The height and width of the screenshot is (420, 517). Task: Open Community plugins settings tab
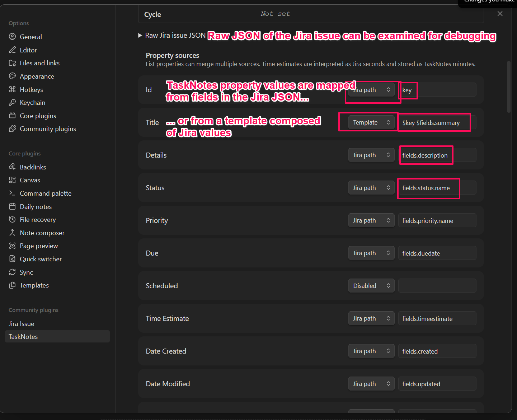tap(57, 129)
